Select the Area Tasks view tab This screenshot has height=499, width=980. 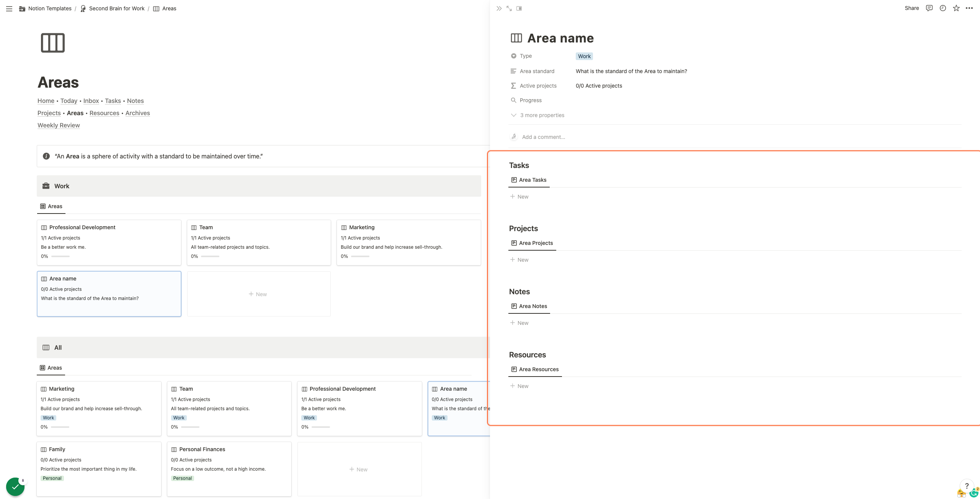coord(529,180)
